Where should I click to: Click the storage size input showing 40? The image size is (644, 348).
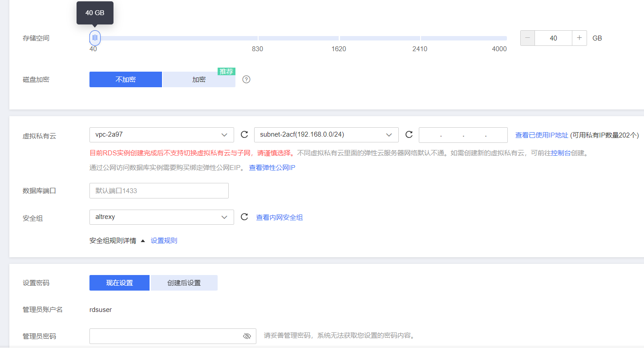[553, 38]
